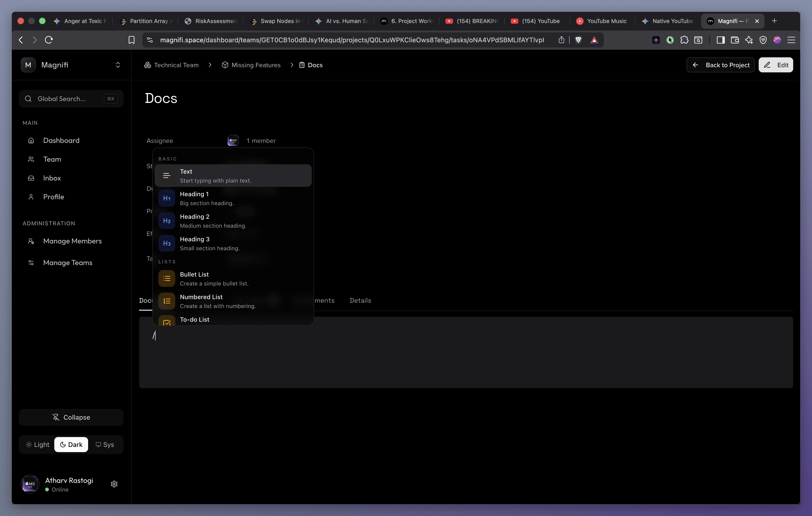Viewport: 812px width, 516px height.
Task: Switch to the Details tab
Action: (360, 301)
